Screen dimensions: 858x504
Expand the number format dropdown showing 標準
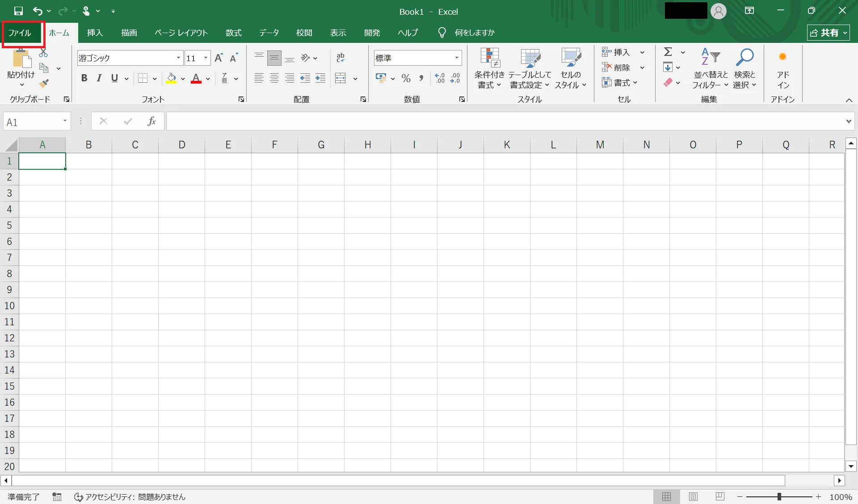tap(457, 58)
